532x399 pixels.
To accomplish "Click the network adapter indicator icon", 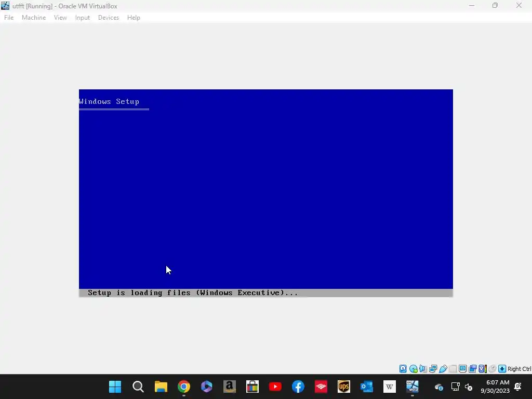I will click(x=433, y=369).
